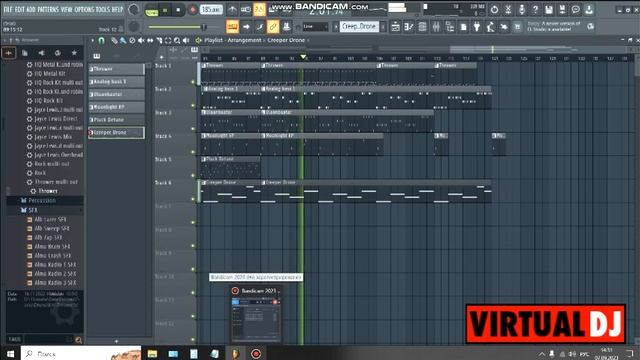This screenshot has width=640, height=360.
Task: Select Pluck Detune in the picker
Action: [x=116, y=120]
